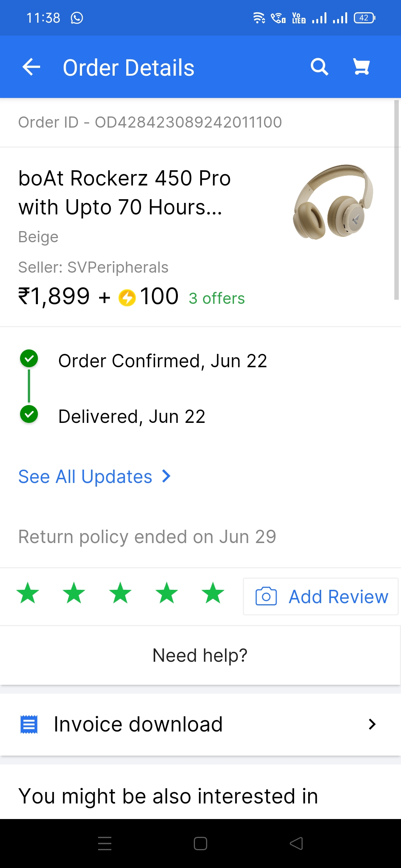Give the product five stars
This screenshot has width=401, height=868.
point(213,593)
